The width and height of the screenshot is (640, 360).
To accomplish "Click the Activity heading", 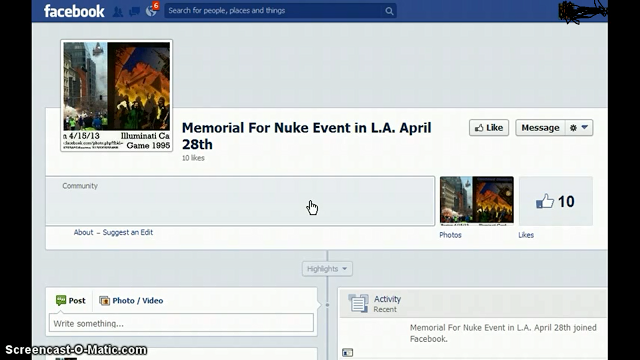I will 387,299.
